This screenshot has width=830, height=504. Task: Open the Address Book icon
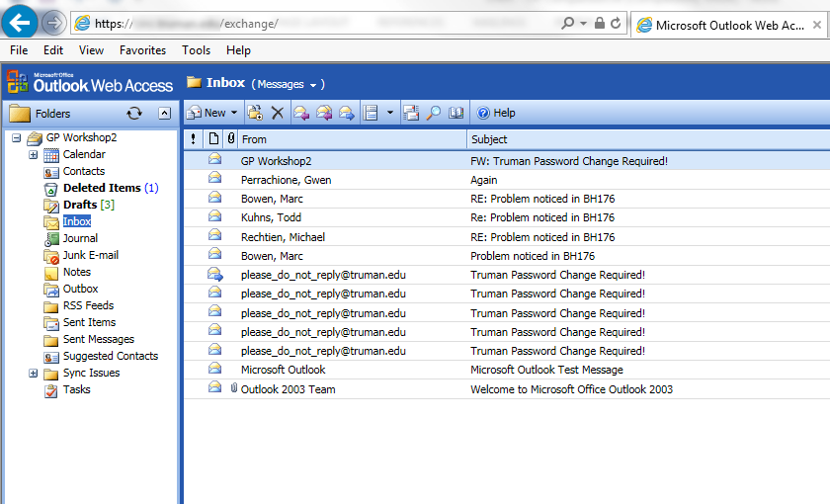(456, 113)
